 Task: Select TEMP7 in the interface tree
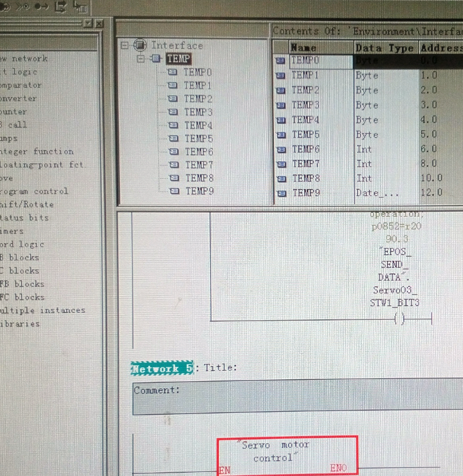pyautogui.click(x=200, y=165)
